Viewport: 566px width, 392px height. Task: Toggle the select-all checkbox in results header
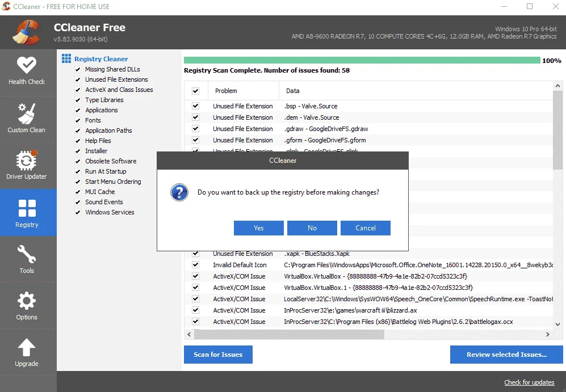coord(196,91)
